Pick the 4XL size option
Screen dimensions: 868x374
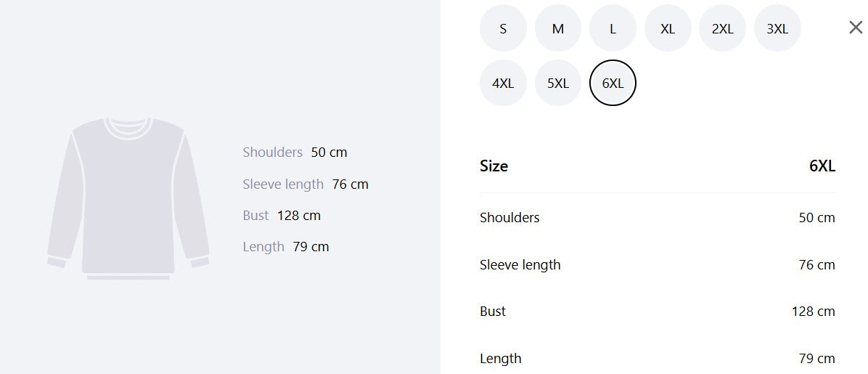click(503, 83)
